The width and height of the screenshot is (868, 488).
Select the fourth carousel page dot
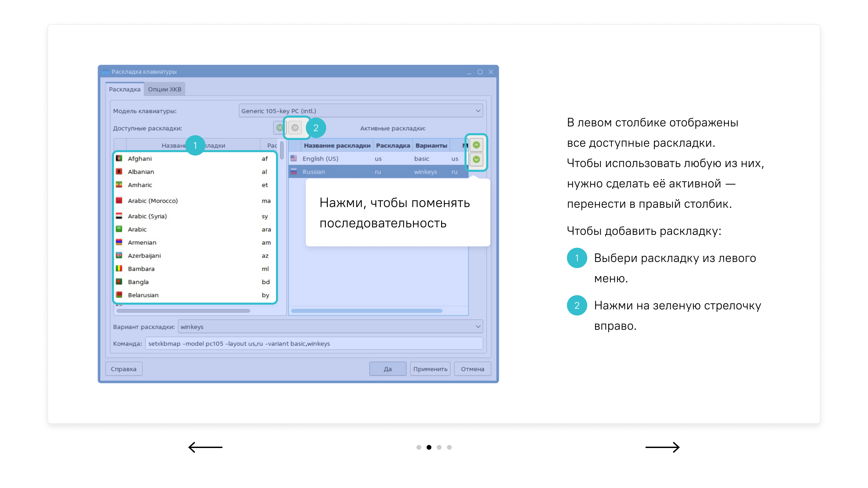(449, 447)
